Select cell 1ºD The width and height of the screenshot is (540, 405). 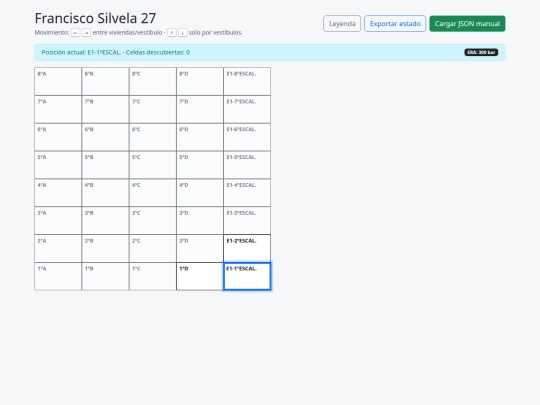click(200, 277)
